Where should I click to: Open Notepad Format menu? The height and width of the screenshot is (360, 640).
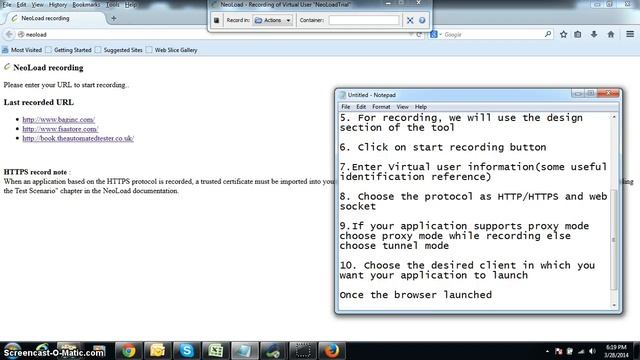coord(381,107)
